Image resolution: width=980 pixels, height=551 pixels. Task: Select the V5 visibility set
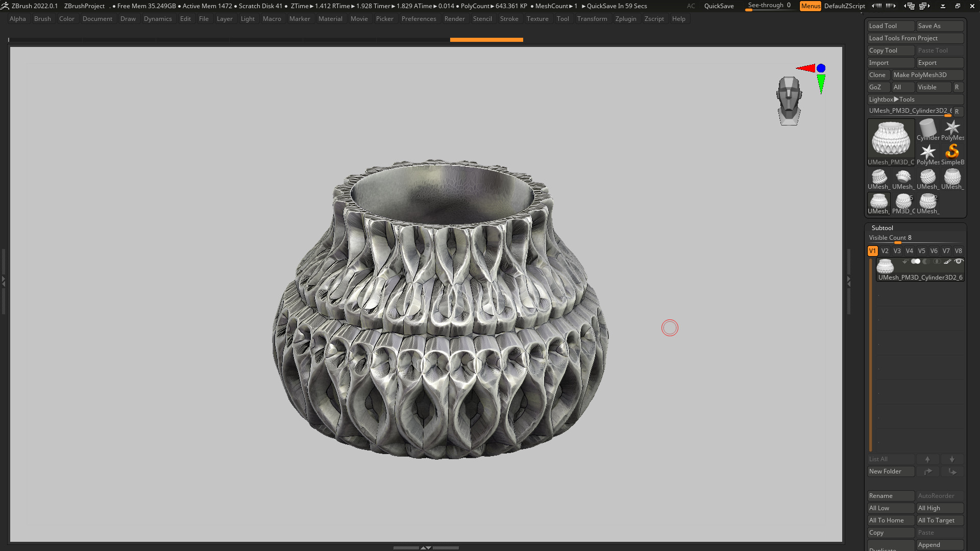pos(921,251)
